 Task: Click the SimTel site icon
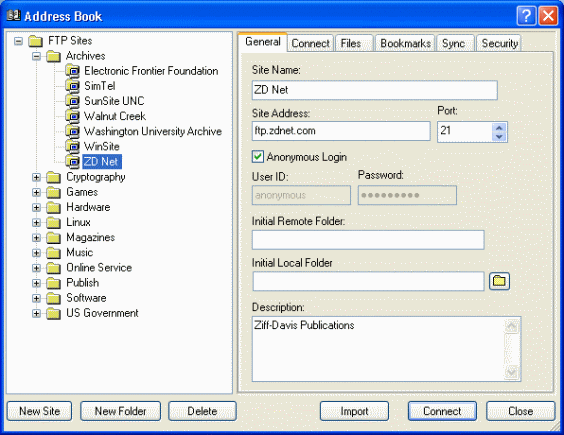(73, 86)
